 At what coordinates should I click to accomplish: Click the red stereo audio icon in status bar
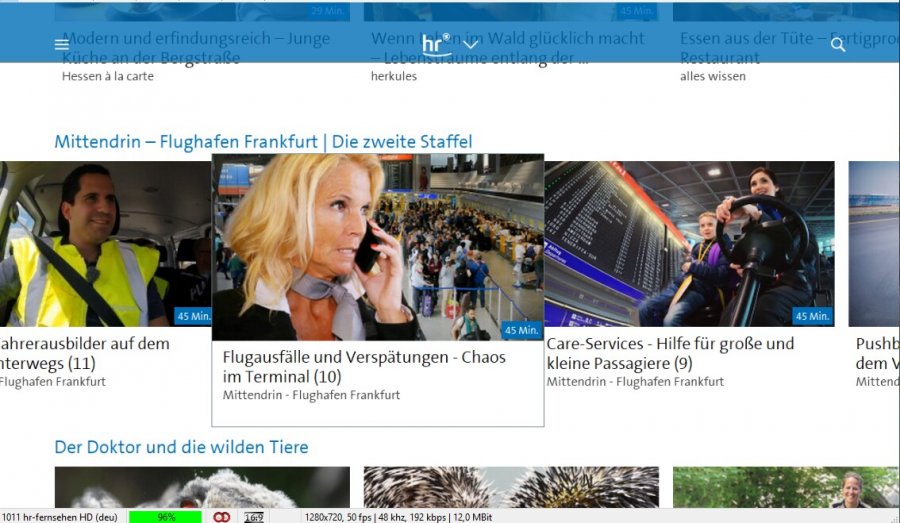coord(222,517)
